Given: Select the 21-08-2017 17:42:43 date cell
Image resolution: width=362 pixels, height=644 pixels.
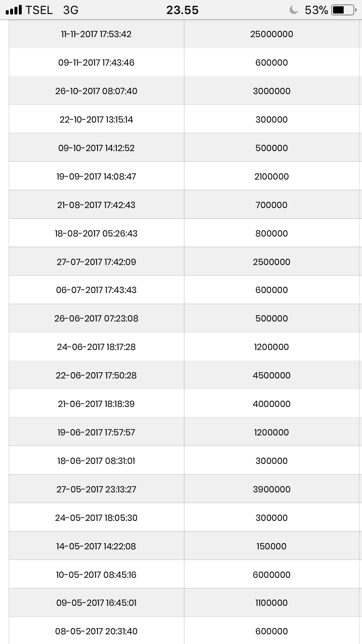Looking at the screenshot, I should click(97, 205).
